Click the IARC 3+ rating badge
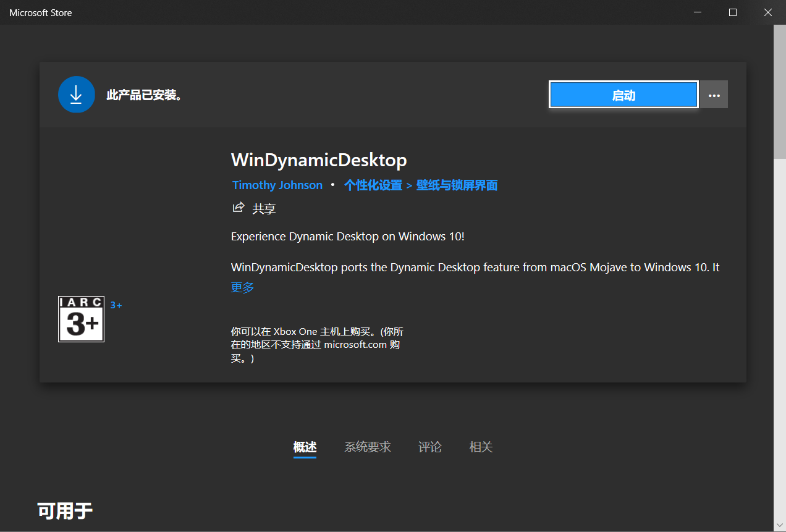Image resolution: width=786 pixels, height=532 pixels. (x=81, y=319)
